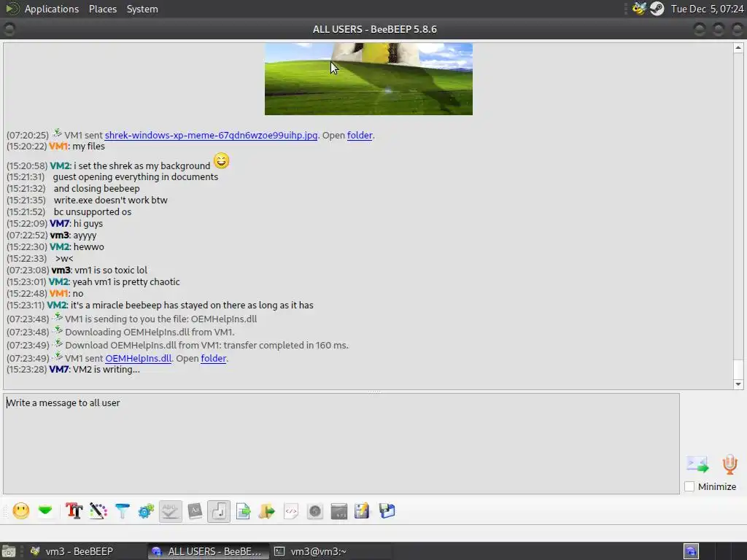Viewport: 747px width, 560px height.
Task: Open the Applications menu
Action: pos(52,9)
